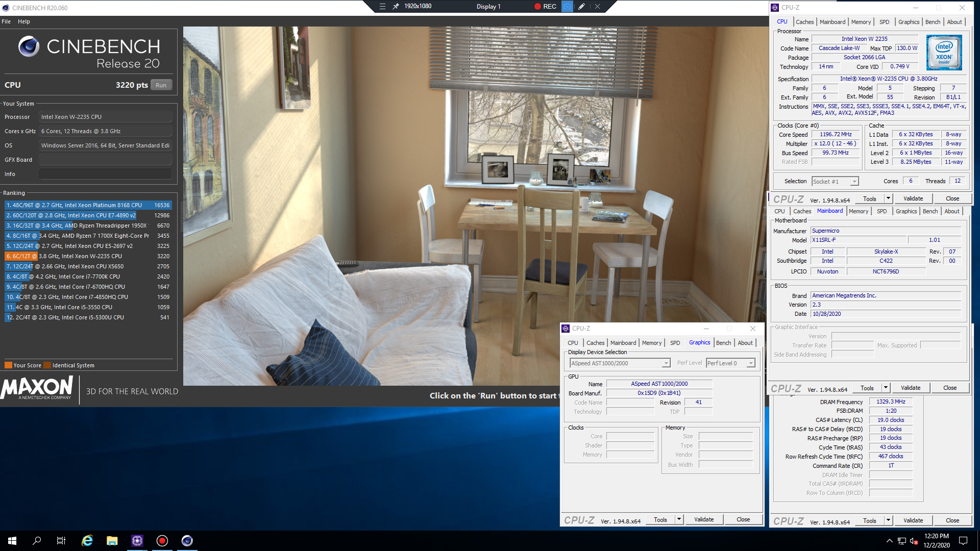
Task: Click the pin icon on recording toolbar
Action: [396, 7]
